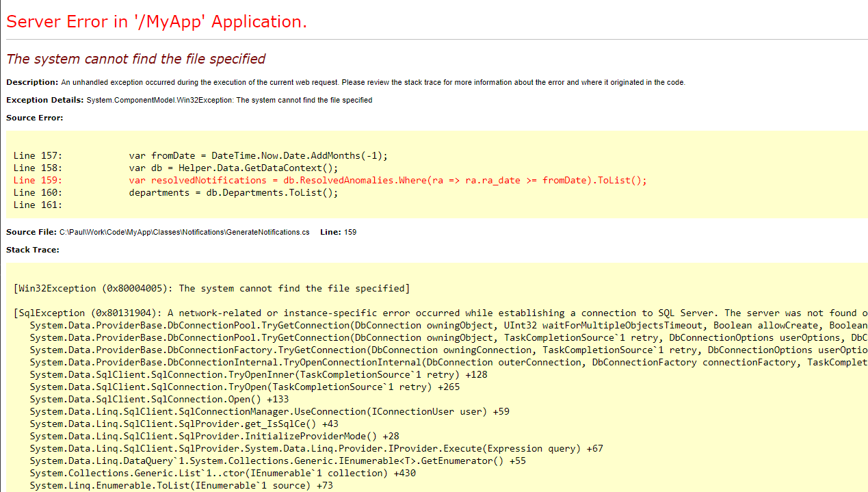
Task: Click the 'Exception Details:' label
Action: point(45,100)
